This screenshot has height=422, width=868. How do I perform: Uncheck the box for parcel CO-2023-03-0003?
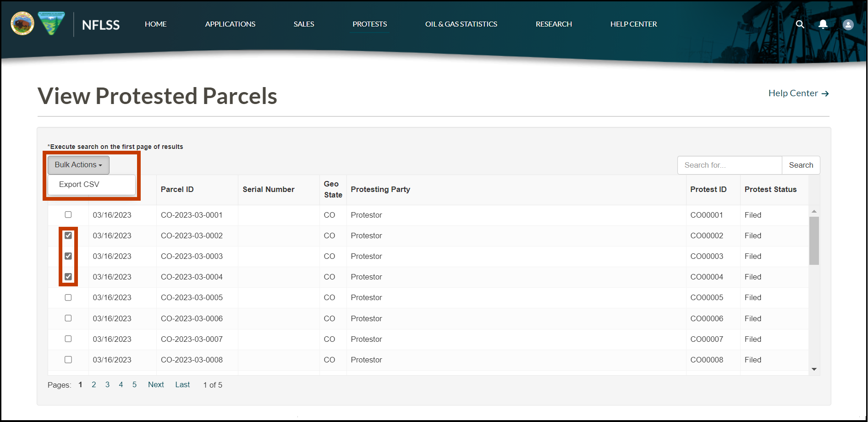(68, 256)
